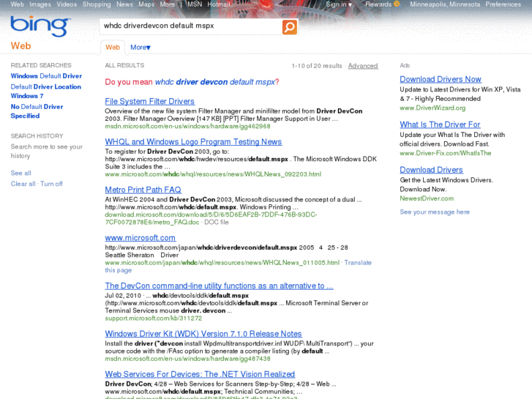Screen dimensions: 532x399
Task: Open File System Filter Drivers result
Action: [149, 101]
